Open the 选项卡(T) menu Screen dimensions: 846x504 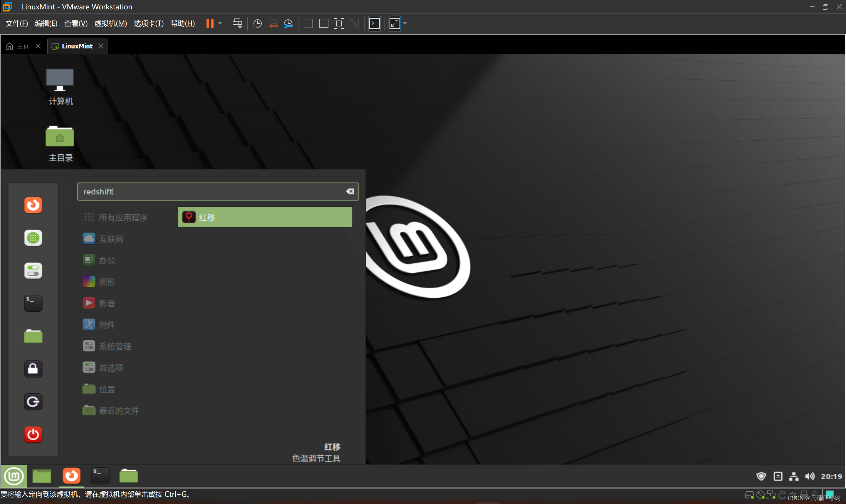148,23
